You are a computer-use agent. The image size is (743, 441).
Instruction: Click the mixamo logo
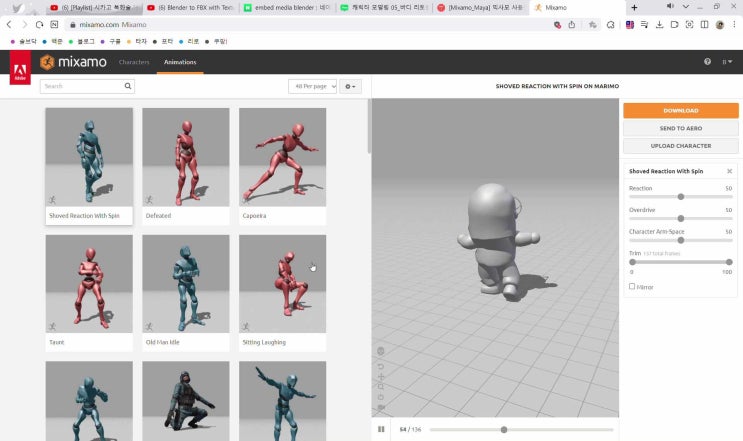click(73, 62)
